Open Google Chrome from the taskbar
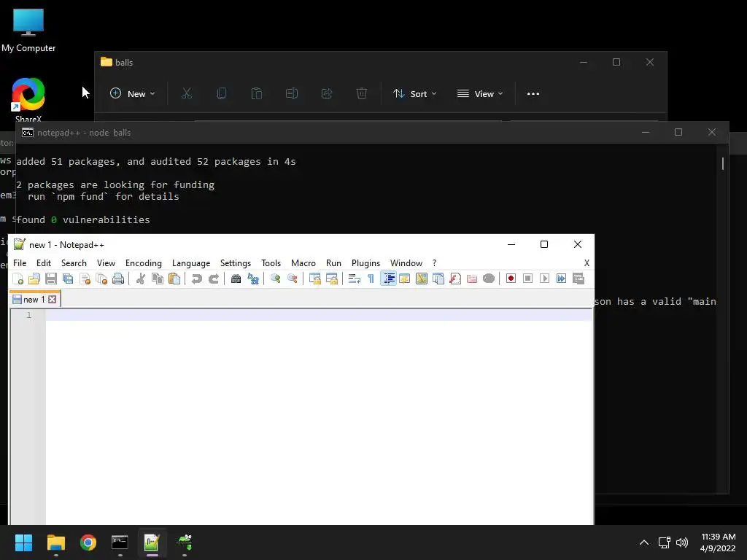The image size is (747, 560). (x=88, y=542)
